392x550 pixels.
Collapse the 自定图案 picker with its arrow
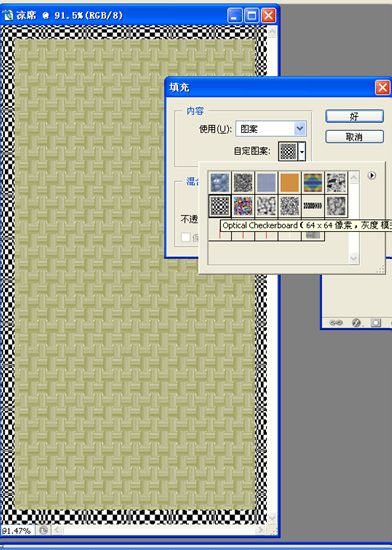point(302,152)
